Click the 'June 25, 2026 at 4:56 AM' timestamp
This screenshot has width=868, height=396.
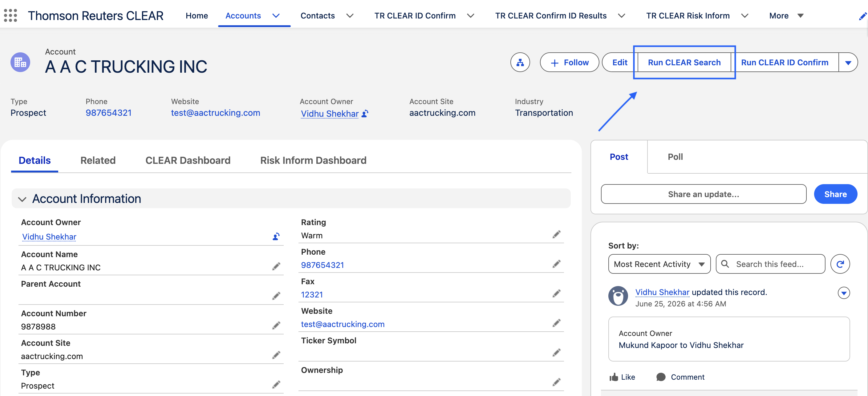coord(681,304)
